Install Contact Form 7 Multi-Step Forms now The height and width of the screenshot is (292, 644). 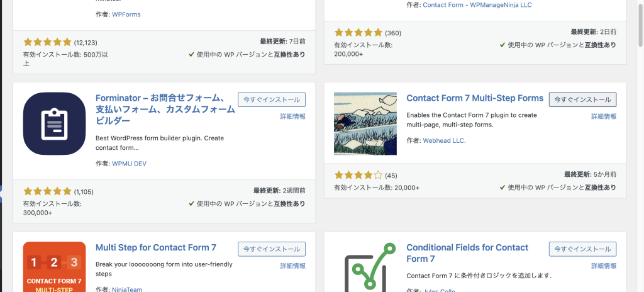(x=583, y=99)
